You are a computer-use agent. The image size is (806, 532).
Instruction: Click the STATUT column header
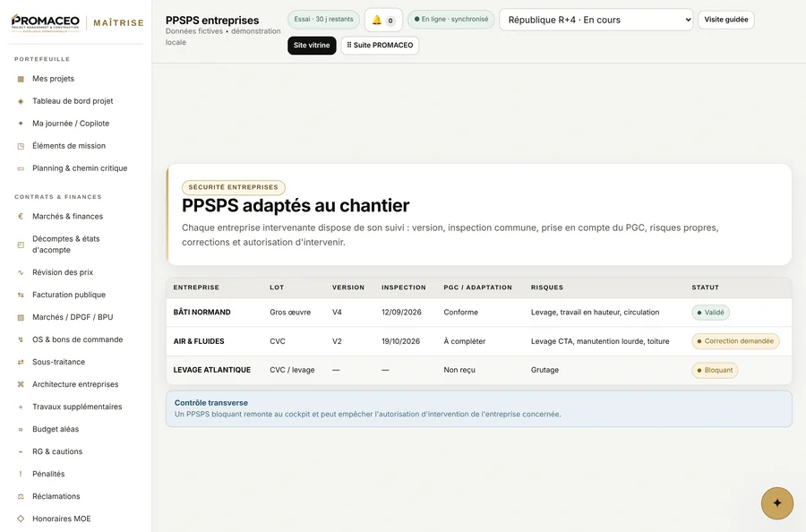coord(706,287)
